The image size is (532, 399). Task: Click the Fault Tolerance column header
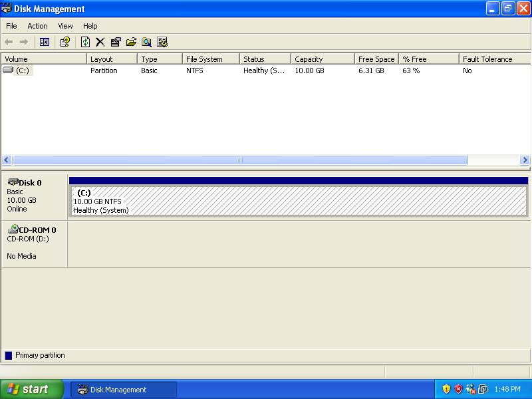click(x=495, y=59)
